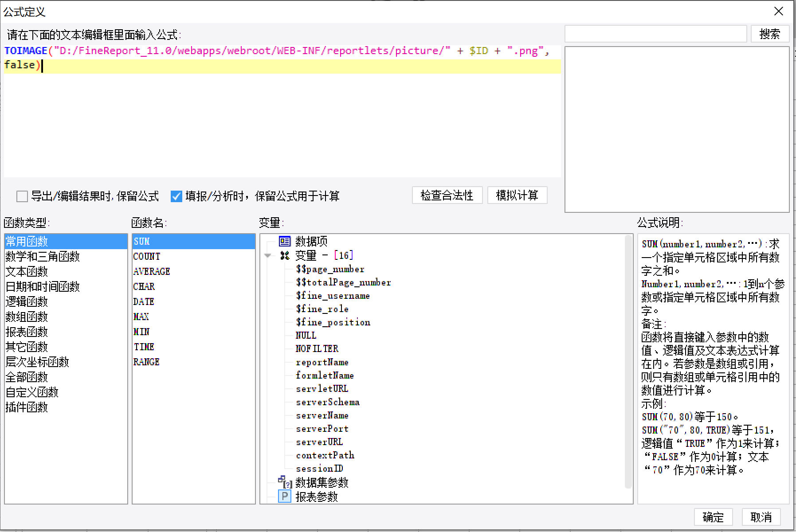
Task: Select serverPort variable
Action: [322, 429]
